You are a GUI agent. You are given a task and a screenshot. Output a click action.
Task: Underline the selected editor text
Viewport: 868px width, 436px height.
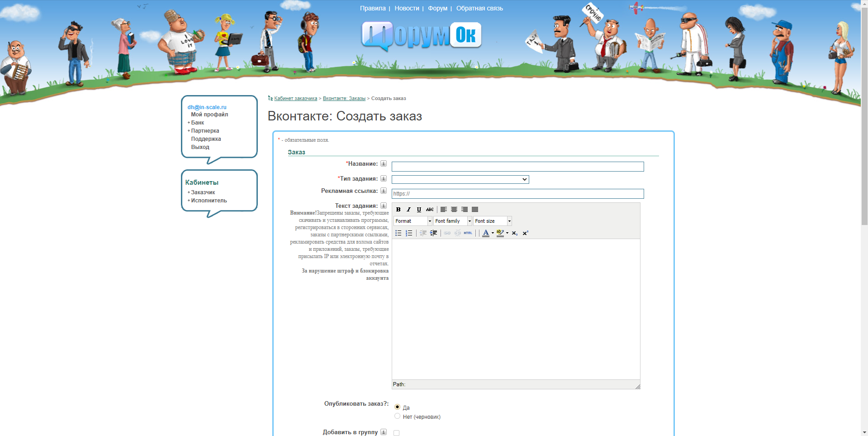[419, 210]
